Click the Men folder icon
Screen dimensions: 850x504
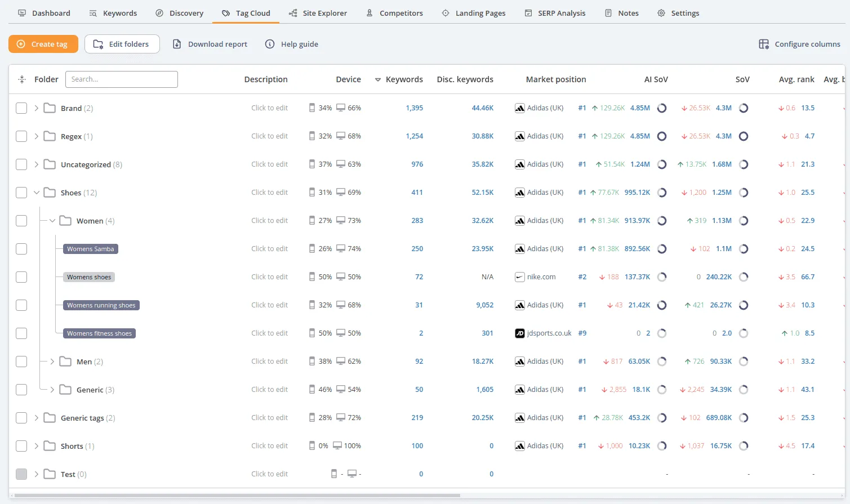pyautogui.click(x=65, y=361)
